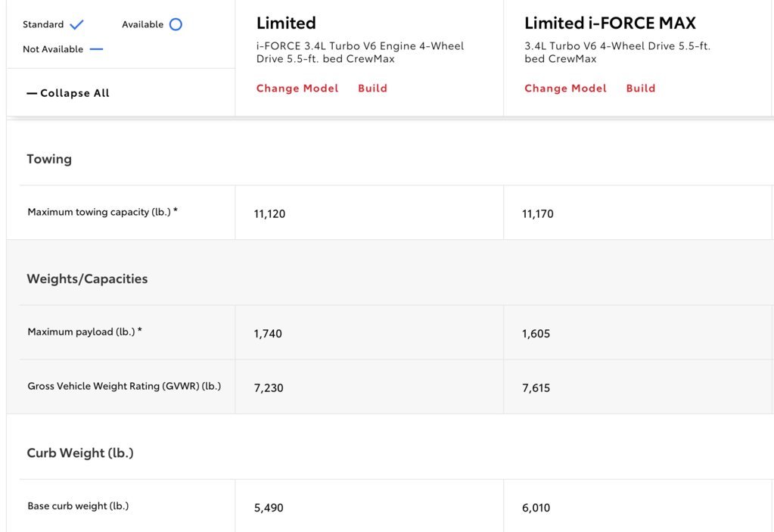Select the 7,615 GVWR value
This screenshot has width=774, height=532.
pyautogui.click(x=536, y=388)
